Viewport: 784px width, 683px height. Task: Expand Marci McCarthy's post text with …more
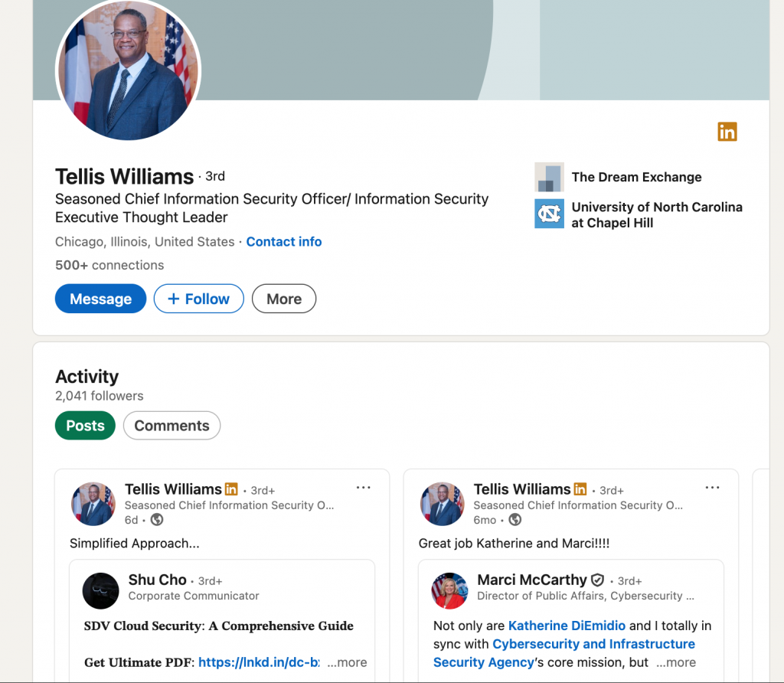[x=677, y=662]
